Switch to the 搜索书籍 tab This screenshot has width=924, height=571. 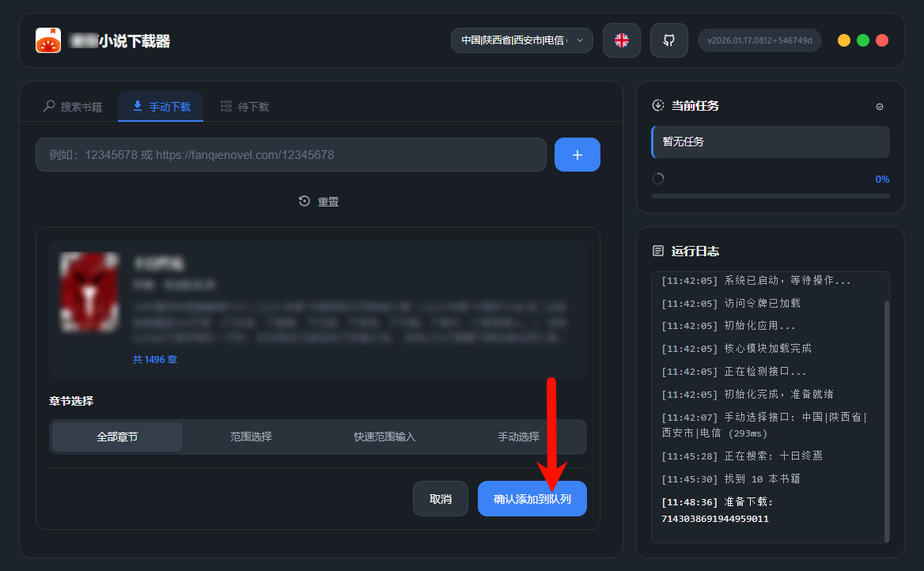pyautogui.click(x=72, y=107)
